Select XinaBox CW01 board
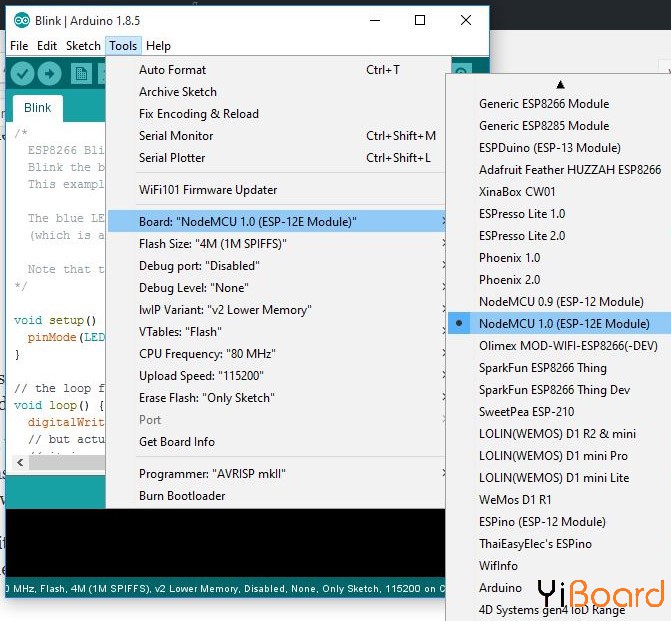This screenshot has width=671, height=621. click(559, 192)
